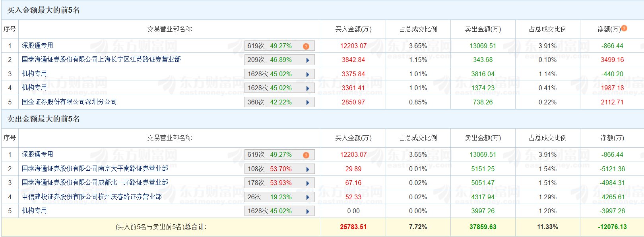Select sell amount cell 4317.94
Image resolution: width=644 pixels, height=237 pixels.
pyautogui.click(x=483, y=197)
